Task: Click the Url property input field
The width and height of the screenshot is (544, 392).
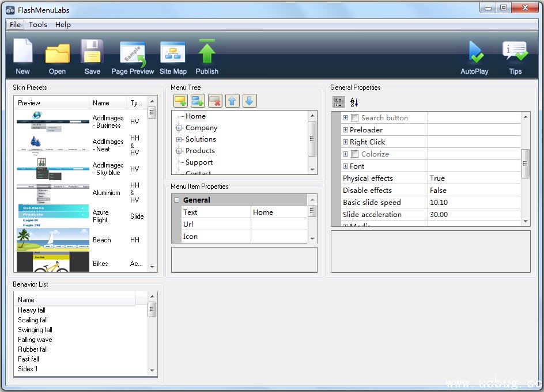Action: (x=279, y=224)
